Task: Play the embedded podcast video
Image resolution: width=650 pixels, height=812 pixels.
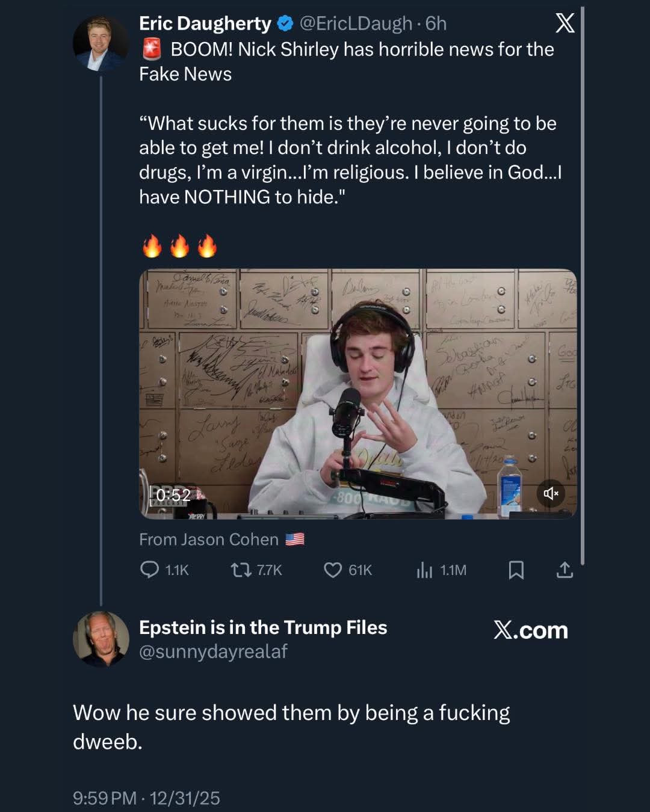Action: click(357, 393)
